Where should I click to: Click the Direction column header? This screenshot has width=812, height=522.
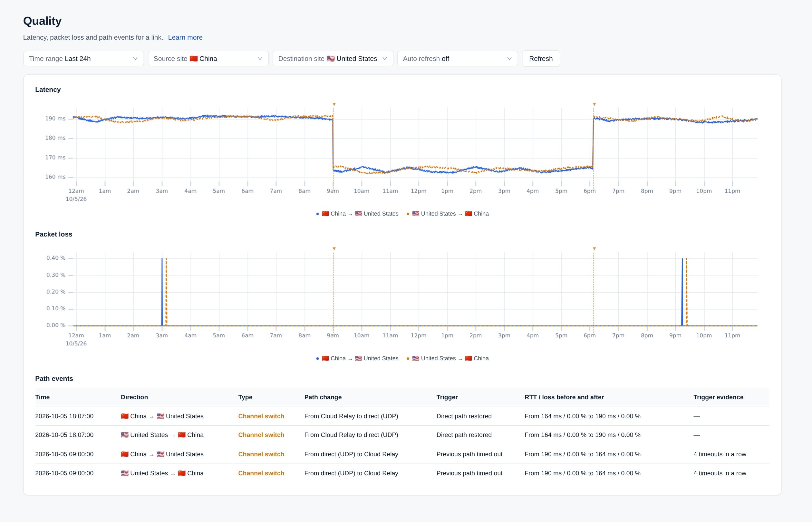[x=134, y=397]
